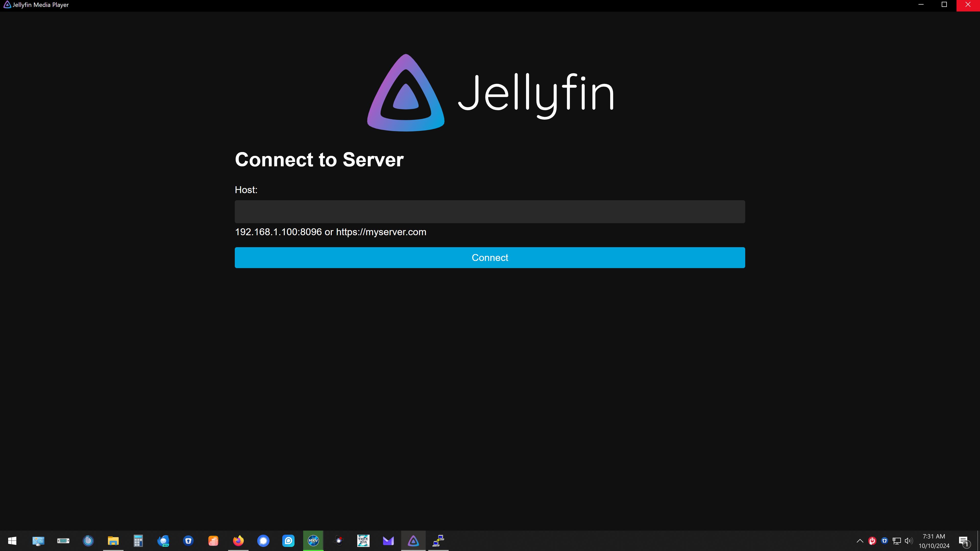Switch to Firefox from the taskbar

point(238,540)
